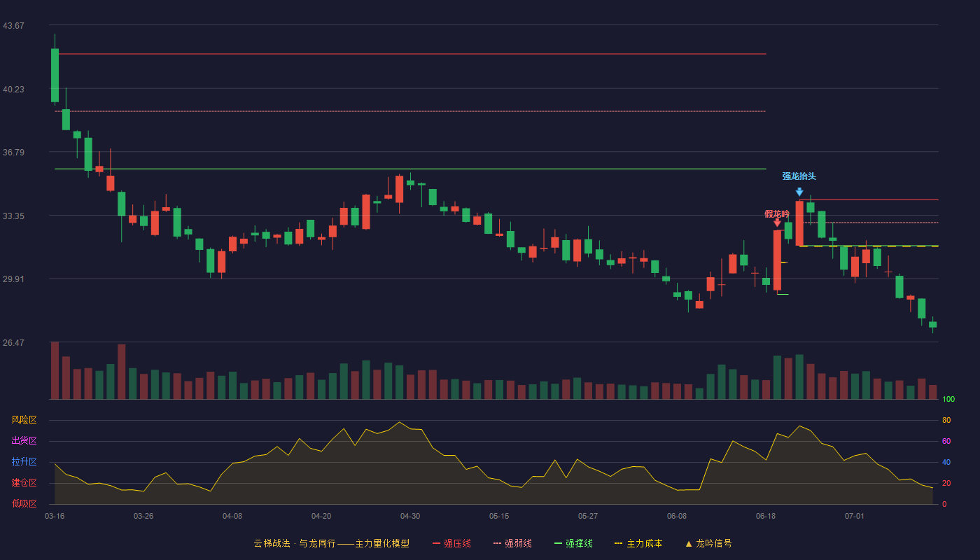This screenshot has height=560, width=980.
Task: Click the 100 indicator scale label
Action: (x=948, y=400)
